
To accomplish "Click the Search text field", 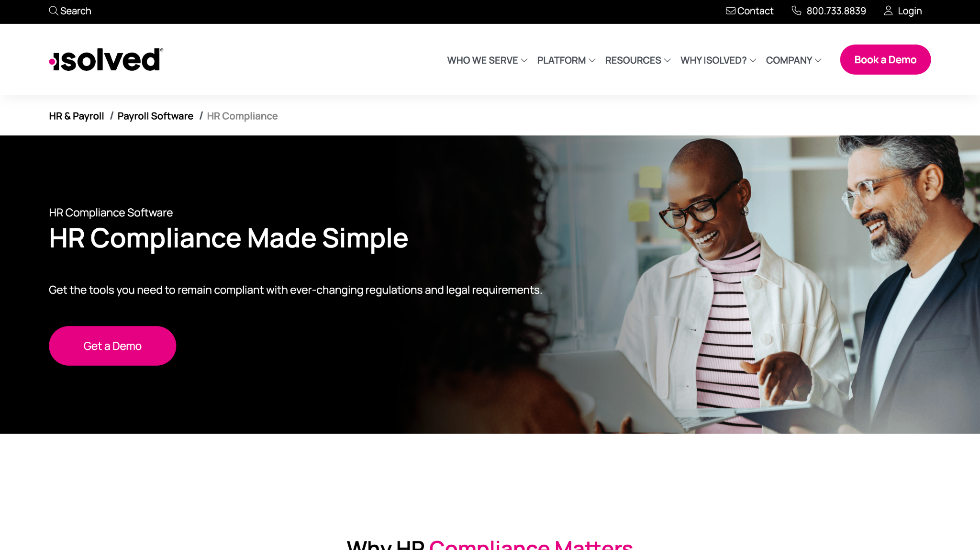I will click(x=76, y=11).
